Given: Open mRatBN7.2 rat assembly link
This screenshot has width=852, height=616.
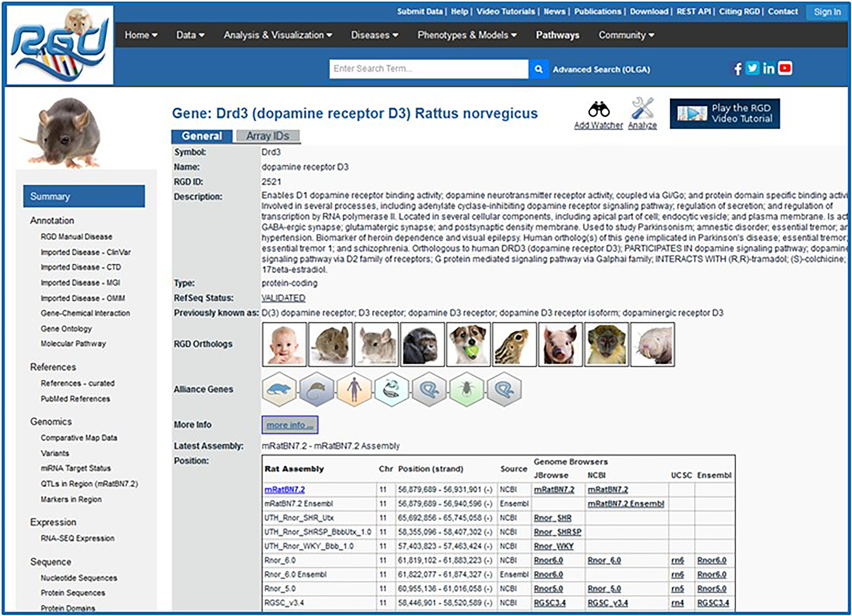Looking at the screenshot, I should 284,490.
